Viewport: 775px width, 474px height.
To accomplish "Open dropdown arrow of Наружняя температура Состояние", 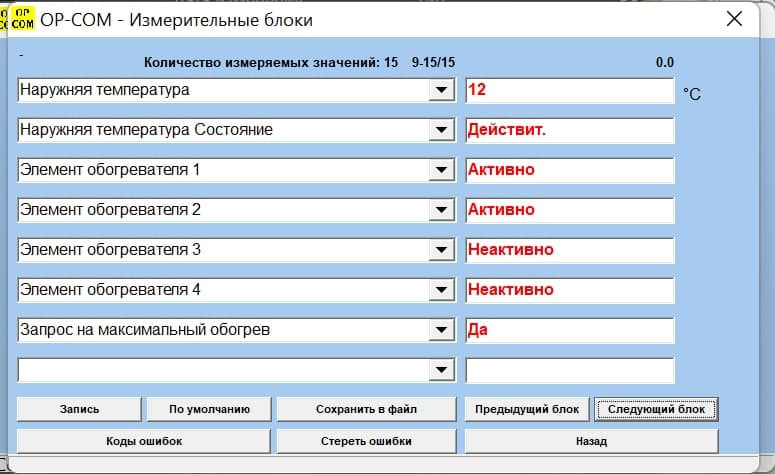I will 441,130.
